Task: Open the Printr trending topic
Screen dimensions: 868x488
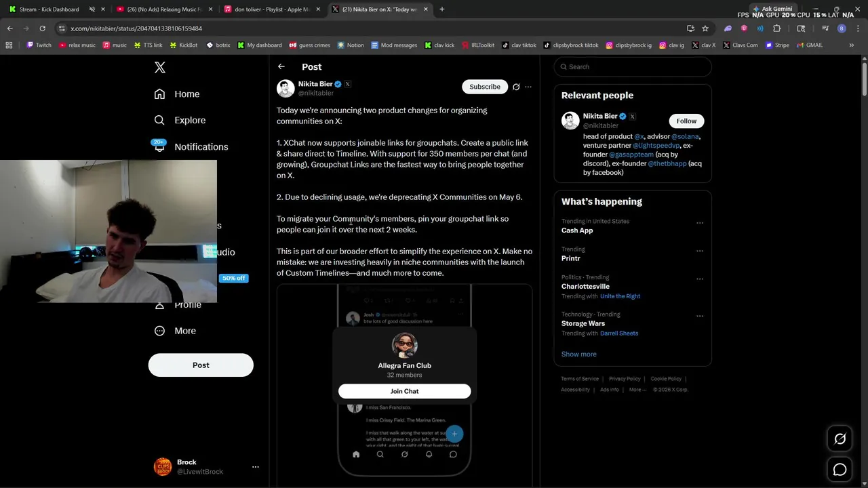Action: [571, 258]
